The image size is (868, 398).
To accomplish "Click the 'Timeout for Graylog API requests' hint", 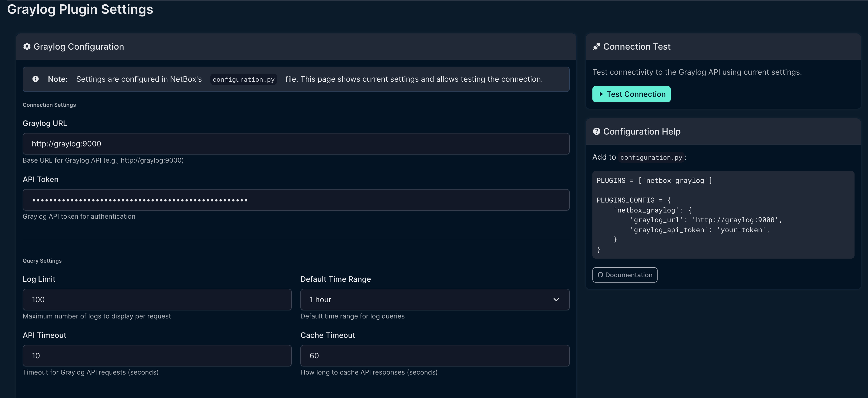I will (x=90, y=372).
